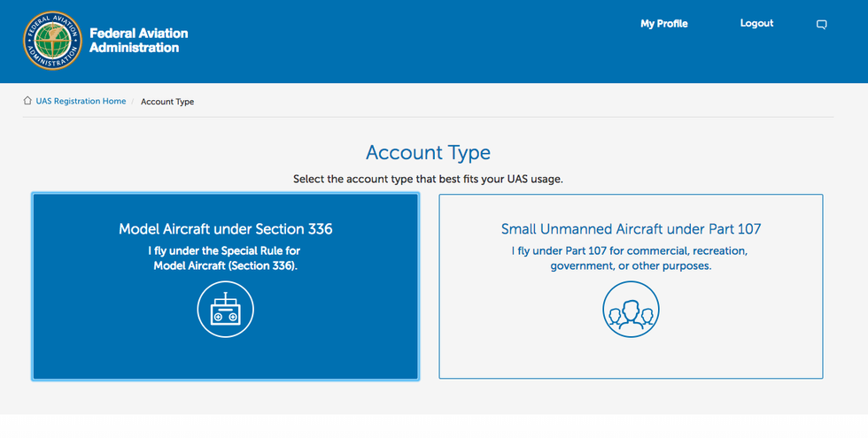
Task: Click the breadcrumb slash separator
Action: 133,102
